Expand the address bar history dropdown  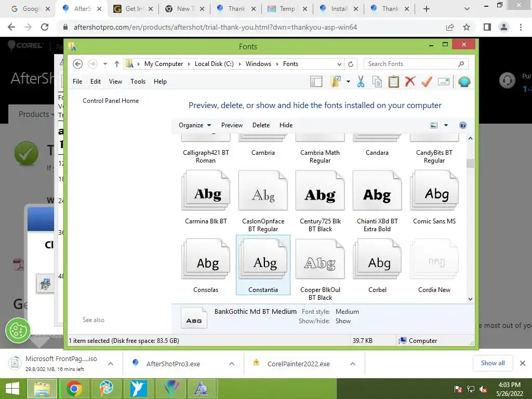(x=339, y=64)
